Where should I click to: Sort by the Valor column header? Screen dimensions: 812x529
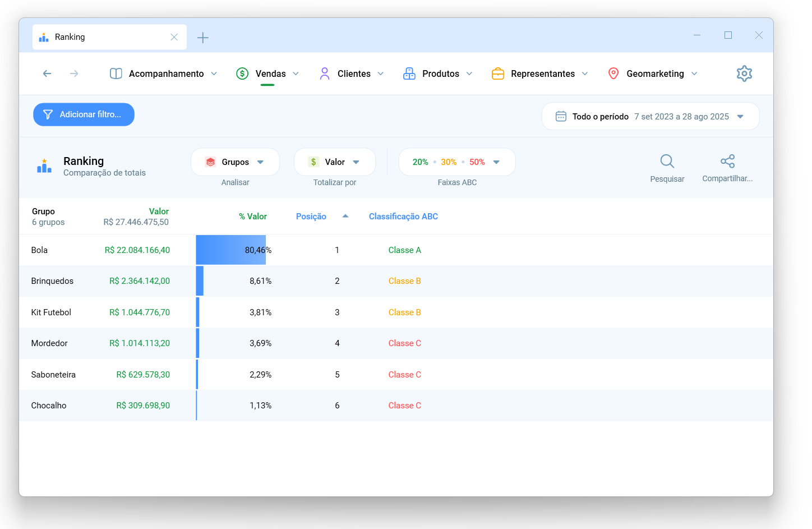click(x=159, y=211)
